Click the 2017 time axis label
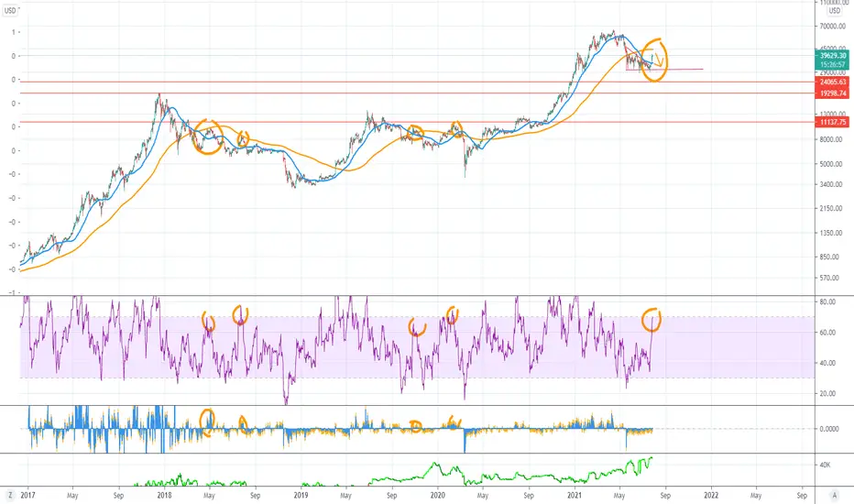Image resolution: width=854 pixels, height=504 pixels. [x=27, y=495]
